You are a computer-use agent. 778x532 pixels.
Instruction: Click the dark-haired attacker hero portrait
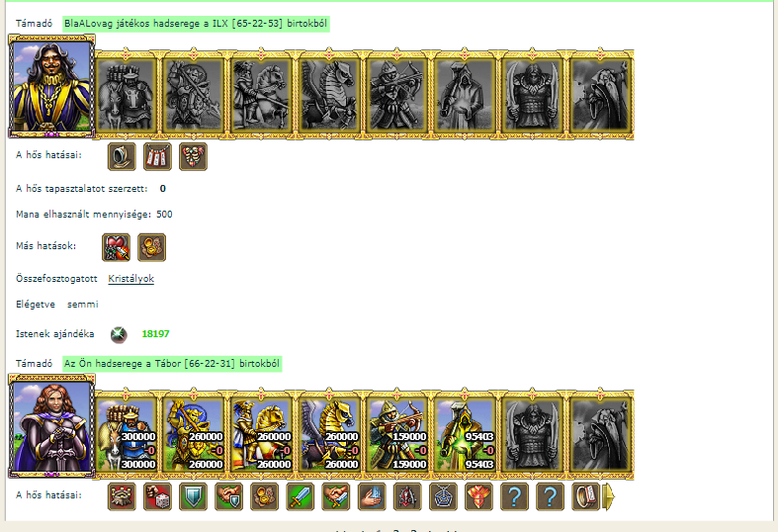pos(51,86)
